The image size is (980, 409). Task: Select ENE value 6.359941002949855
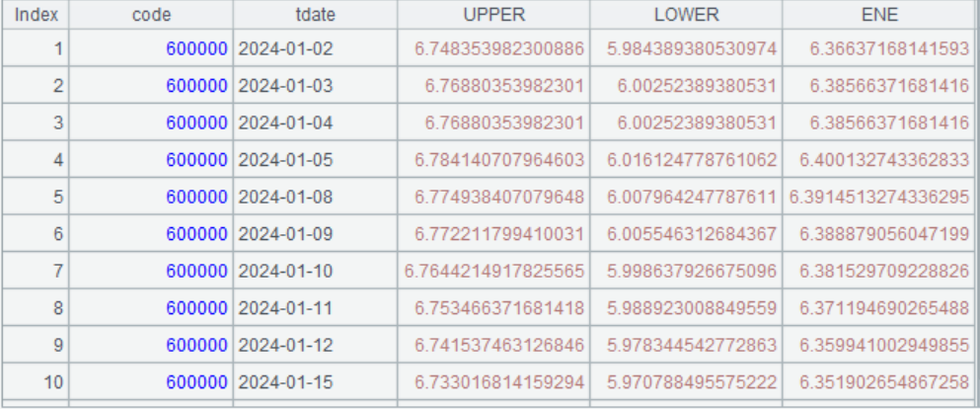click(x=878, y=345)
